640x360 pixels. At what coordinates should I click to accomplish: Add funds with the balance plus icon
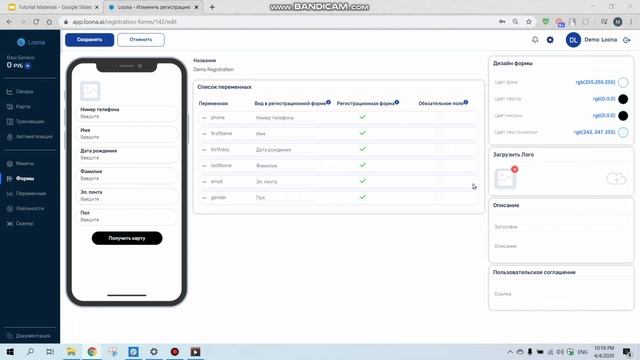coord(28,65)
